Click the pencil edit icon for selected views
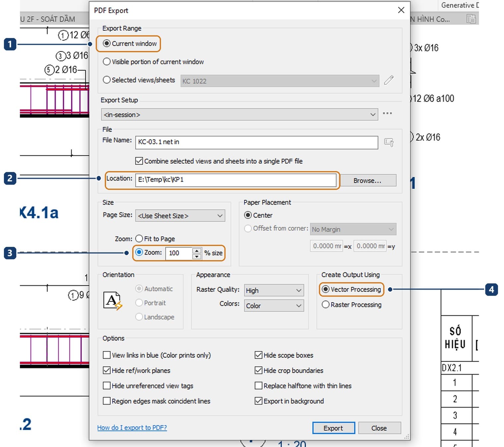Image resolution: width=504 pixels, height=447 pixels. (389, 80)
